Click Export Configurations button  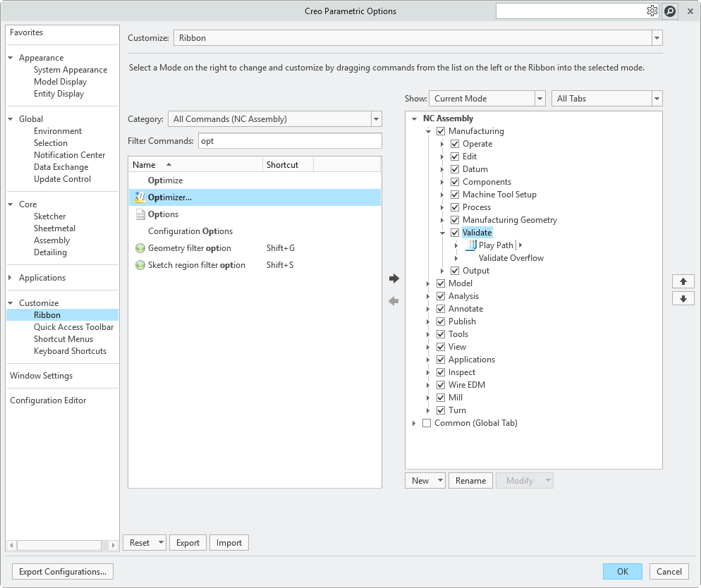coord(63,571)
